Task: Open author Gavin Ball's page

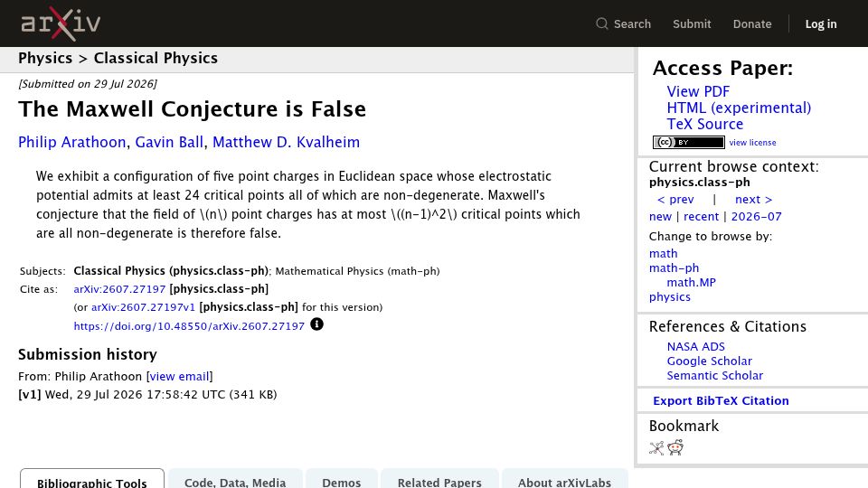Action: pyautogui.click(x=169, y=142)
